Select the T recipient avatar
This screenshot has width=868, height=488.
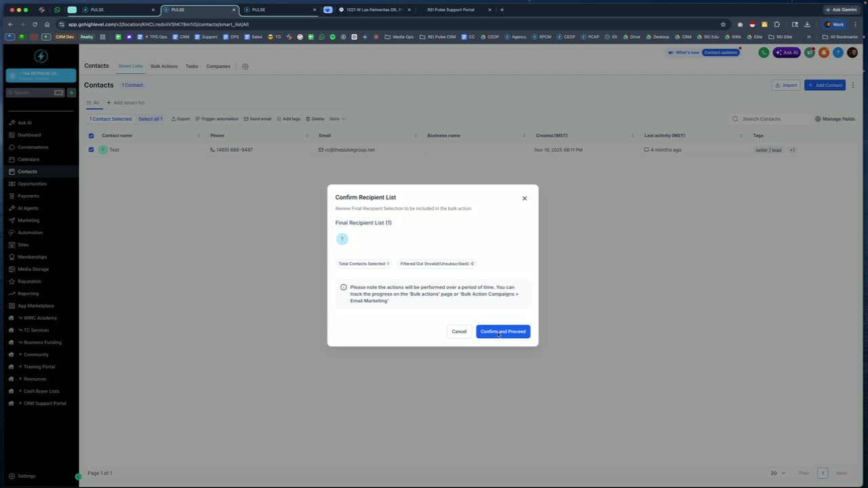[x=342, y=239]
